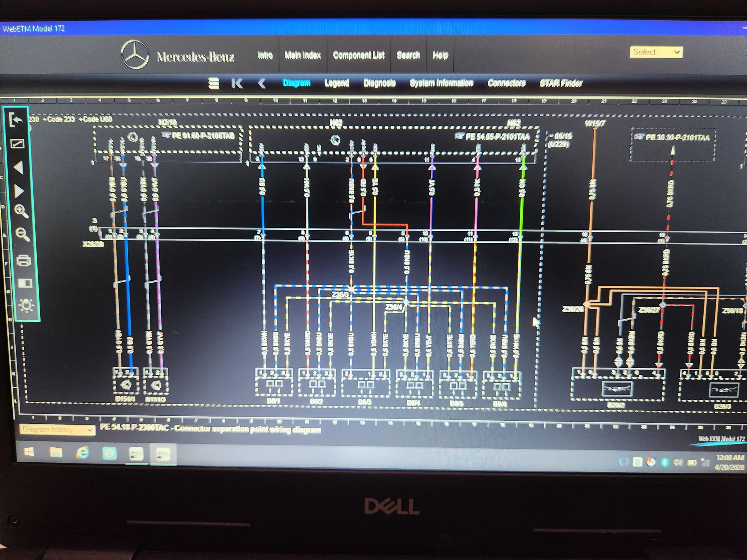Screen dimensions: 747x560
Task: Go to next diagram page with right triangle
Action: click(19, 191)
